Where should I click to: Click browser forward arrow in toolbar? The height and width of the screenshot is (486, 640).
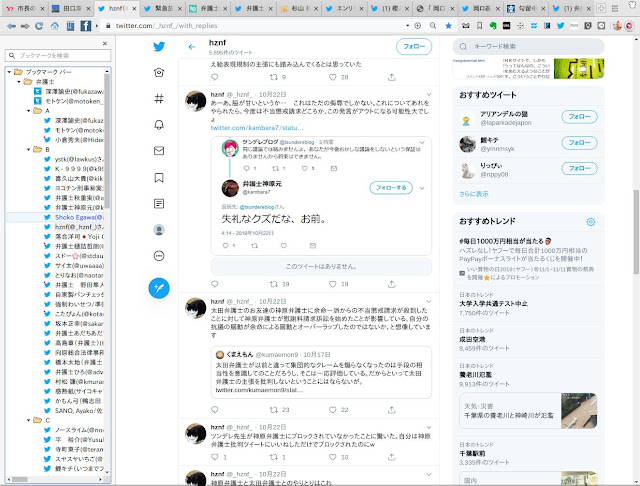point(25,26)
